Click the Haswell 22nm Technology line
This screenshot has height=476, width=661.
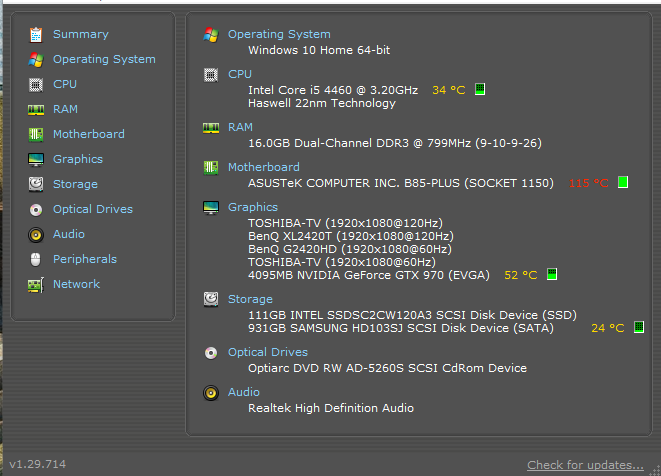click(x=322, y=103)
